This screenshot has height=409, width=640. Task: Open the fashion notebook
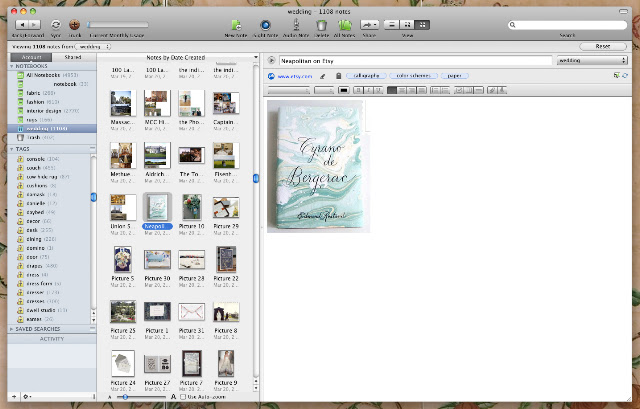(52, 102)
